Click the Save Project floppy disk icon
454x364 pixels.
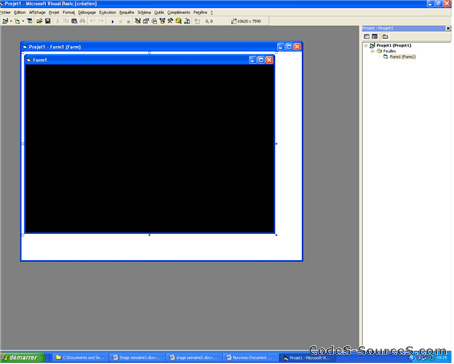tap(48, 21)
